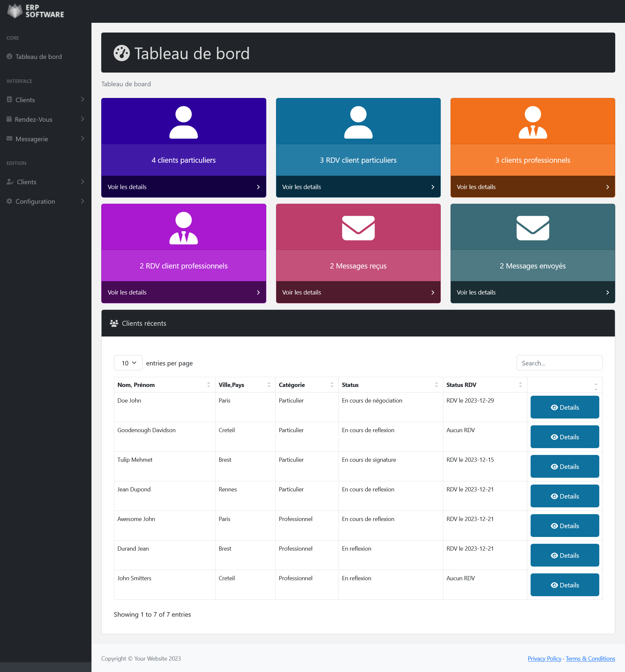Open Details for Doe John
The image size is (625, 672).
click(564, 407)
